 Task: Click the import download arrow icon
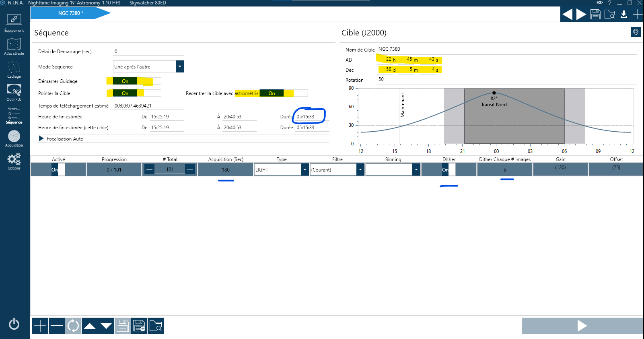tap(623, 14)
